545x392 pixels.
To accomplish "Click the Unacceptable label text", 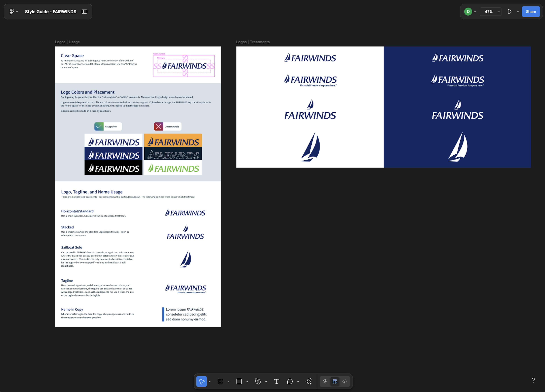I will [x=172, y=127].
